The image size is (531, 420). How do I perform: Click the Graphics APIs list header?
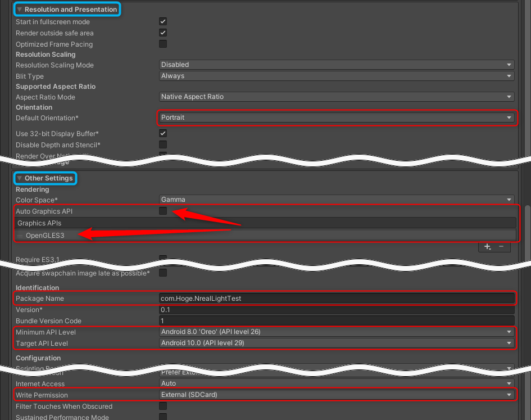(x=265, y=223)
